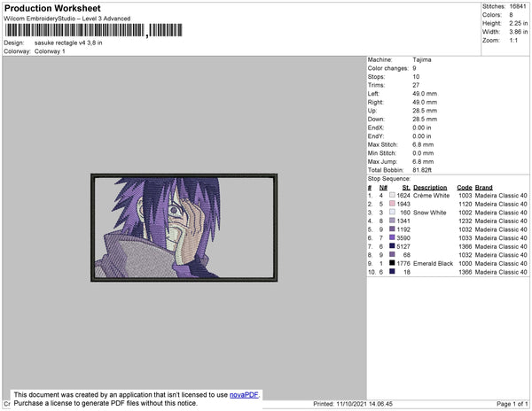Click the Width value '3.86 in'
The image size is (532, 411).
pyautogui.click(x=519, y=32)
